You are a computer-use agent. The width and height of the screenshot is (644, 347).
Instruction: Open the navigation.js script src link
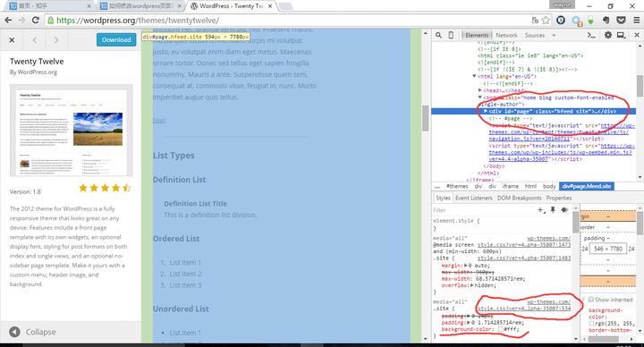(561, 131)
